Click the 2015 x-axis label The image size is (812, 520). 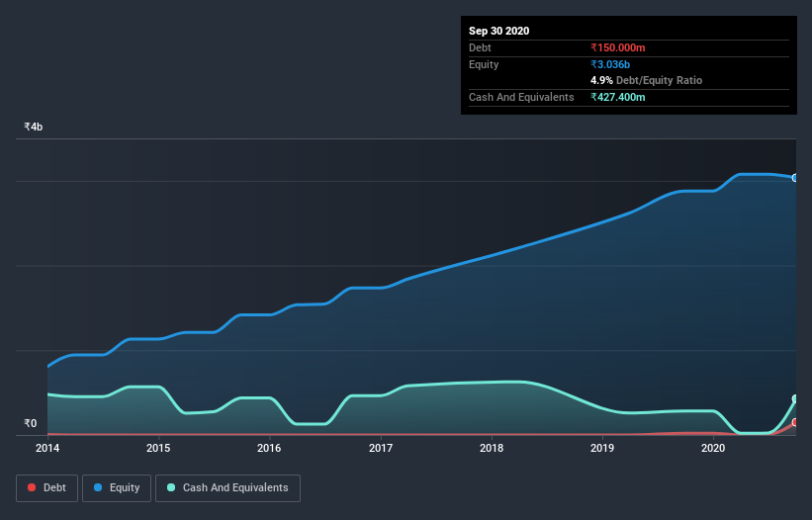click(x=158, y=448)
